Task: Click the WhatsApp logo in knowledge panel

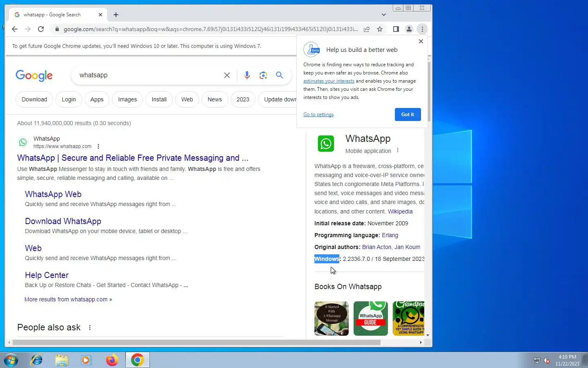Action: click(x=326, y=144)
